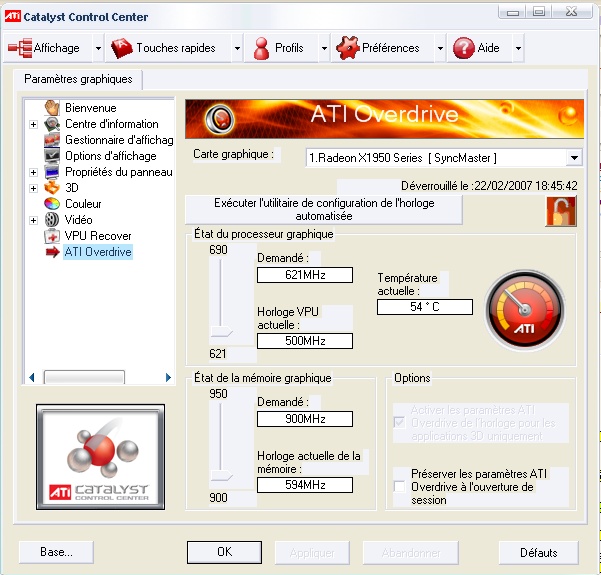
Task: Click the Propriétés du panneau monitor icon
Action: 52,172
